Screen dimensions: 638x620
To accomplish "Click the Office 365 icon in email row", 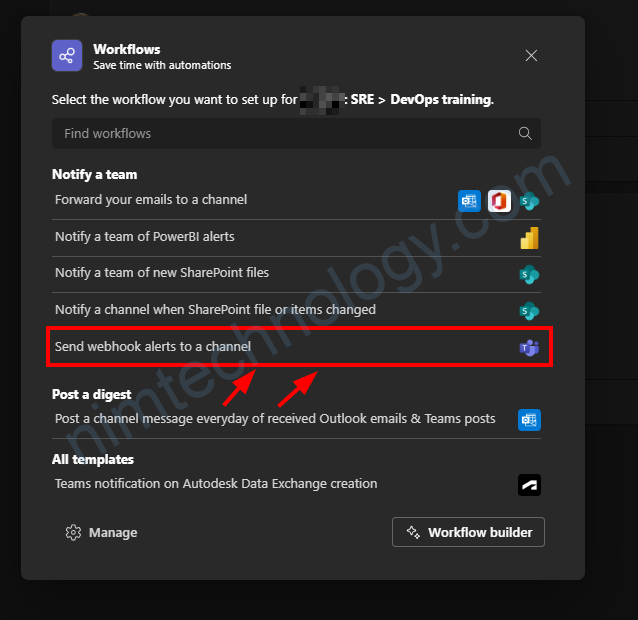I will pyautogui.click(x=499, y=201).
